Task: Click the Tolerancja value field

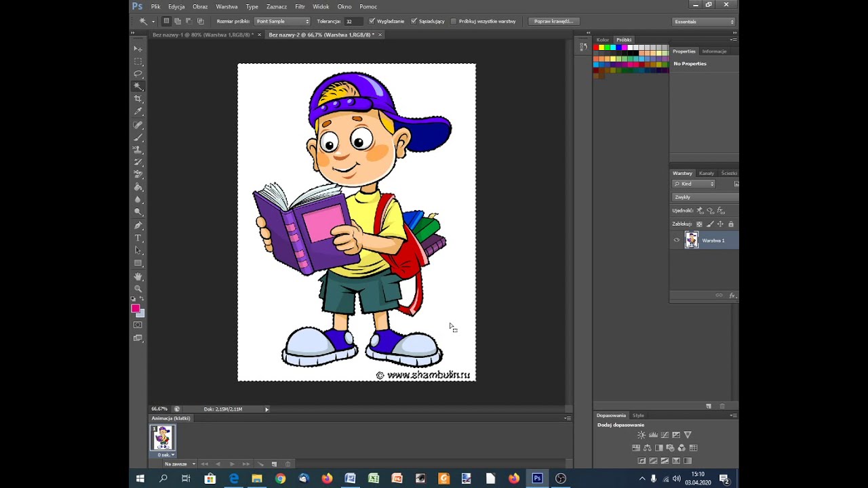Action: coord(353,21)
